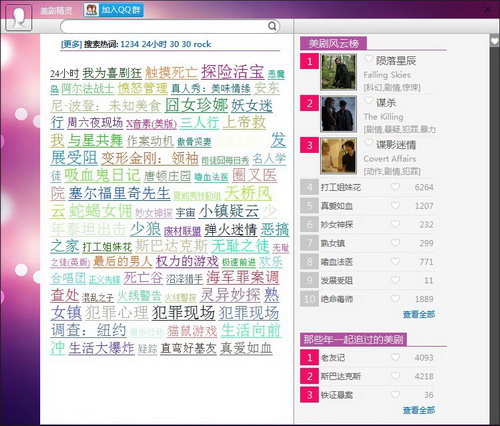Toggle heart next to 嗜血法医 ranking row
Viewport: 500px width, 426px height.
395,261
